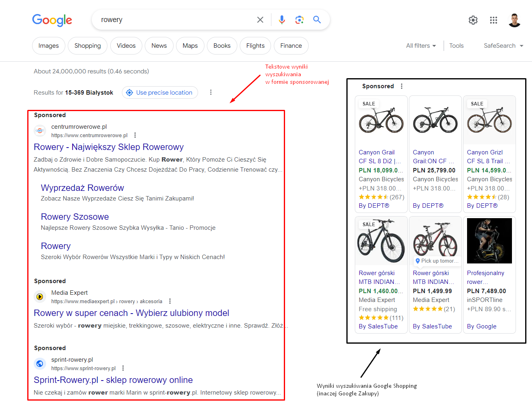Switch to the Images tab
Viewport: 532px width, 403px height.
(x=49, y=46)
